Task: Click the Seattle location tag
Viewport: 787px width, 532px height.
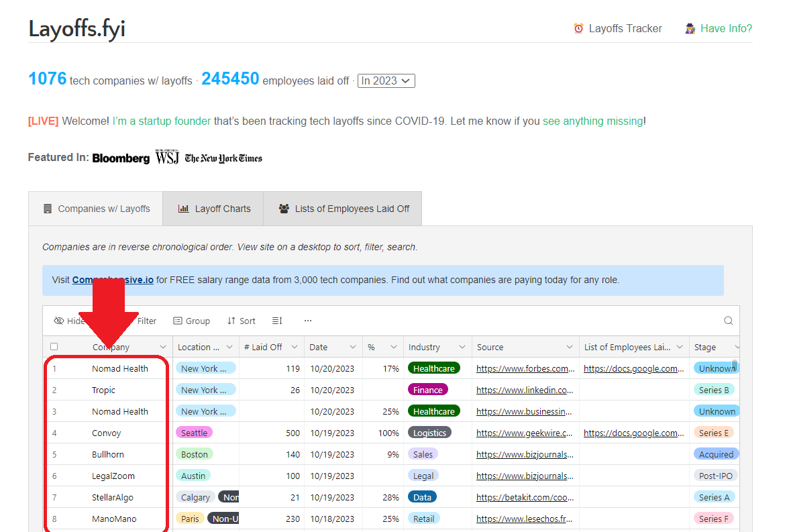Action: (195, 433)
